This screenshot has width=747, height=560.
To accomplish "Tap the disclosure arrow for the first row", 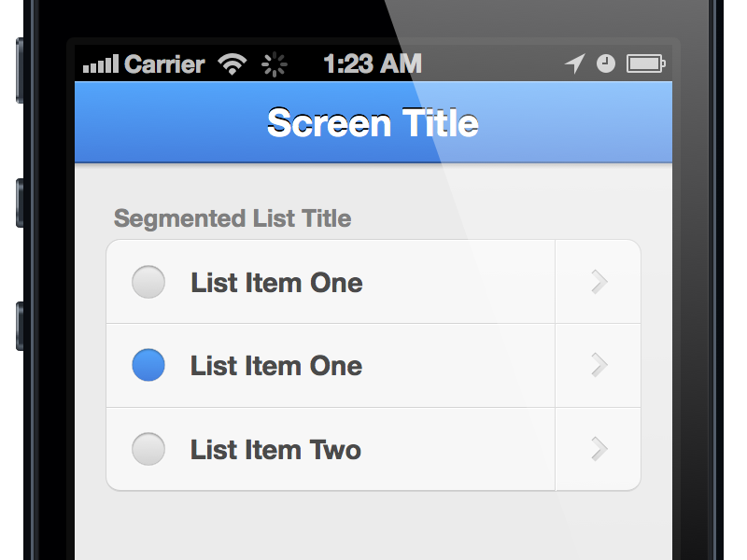I will (x=598, y=281).
